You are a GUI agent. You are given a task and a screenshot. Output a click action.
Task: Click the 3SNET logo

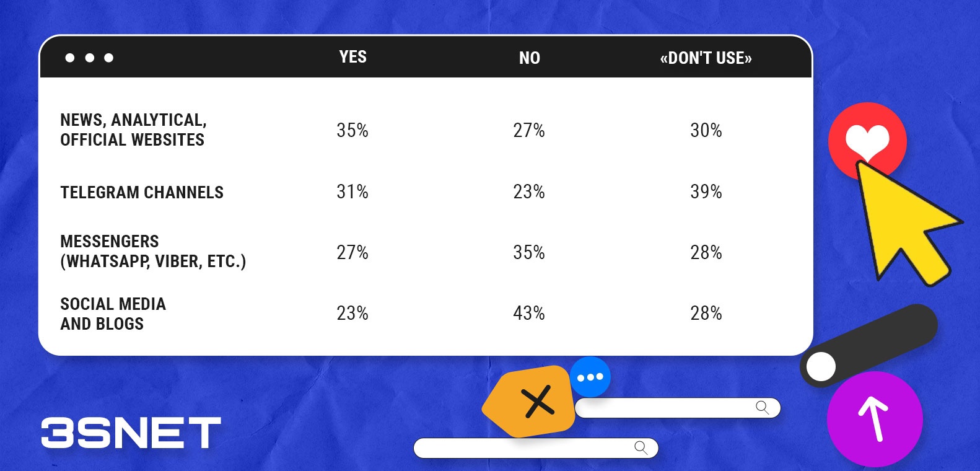(x=131, y=433)
